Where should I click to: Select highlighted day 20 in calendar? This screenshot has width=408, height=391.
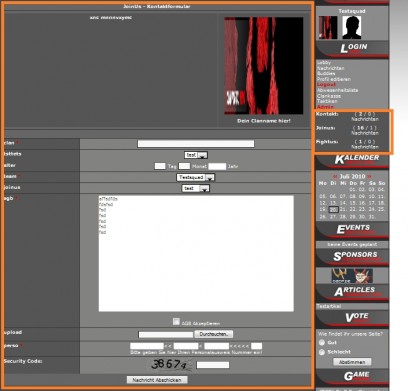tap(333, 210)
